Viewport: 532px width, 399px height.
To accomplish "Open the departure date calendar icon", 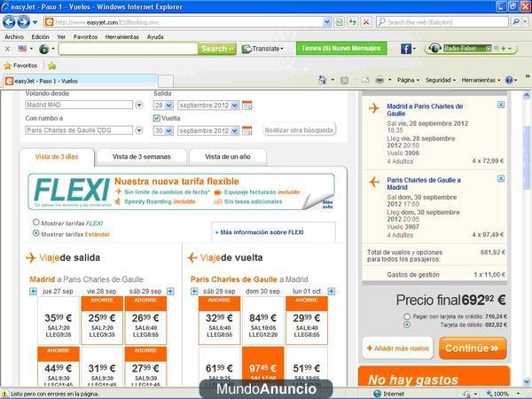I will point(247,106).
